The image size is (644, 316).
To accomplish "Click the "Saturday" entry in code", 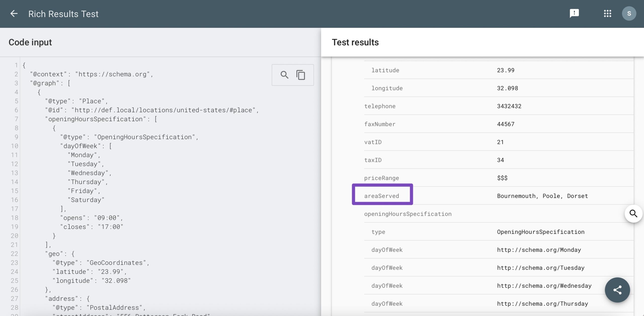I will [86, 200].
